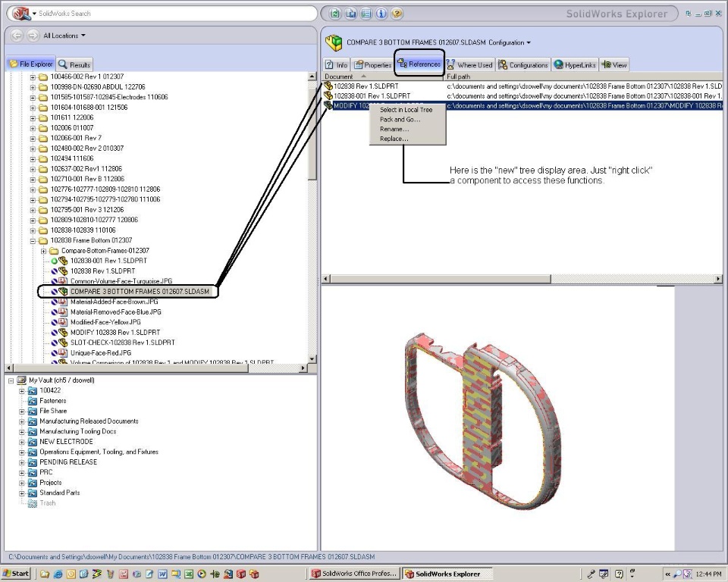Click the SolidWorks Explorer taskbar button
This screenshot has width=728, height=582.
pos(447,574)
